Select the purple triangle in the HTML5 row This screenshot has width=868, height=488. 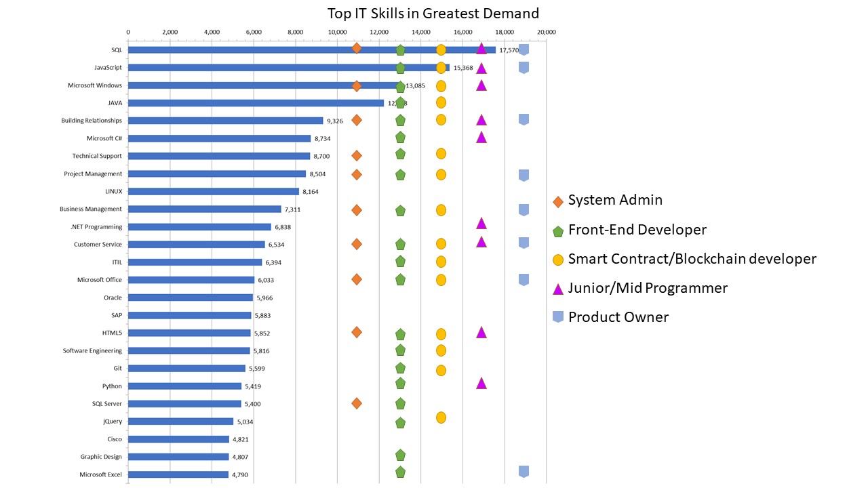click(481, 332)
